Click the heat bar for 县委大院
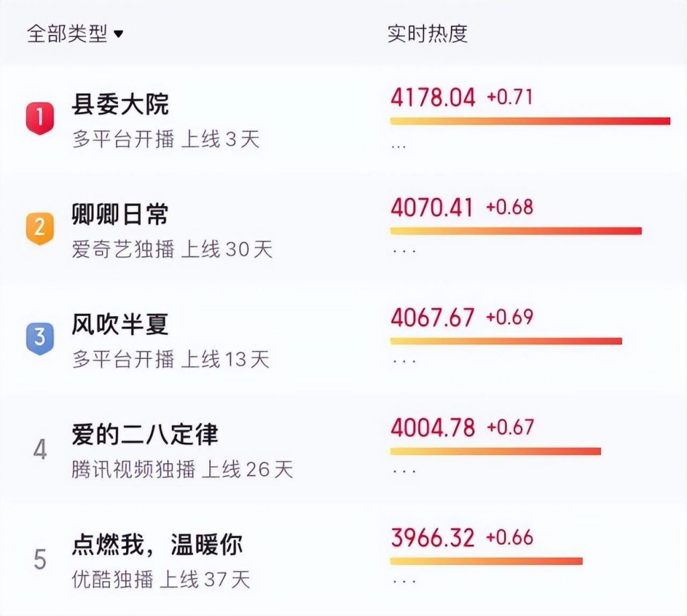This screenshot has width=687, height=616. pyautogui.click(x=530, y=121)
